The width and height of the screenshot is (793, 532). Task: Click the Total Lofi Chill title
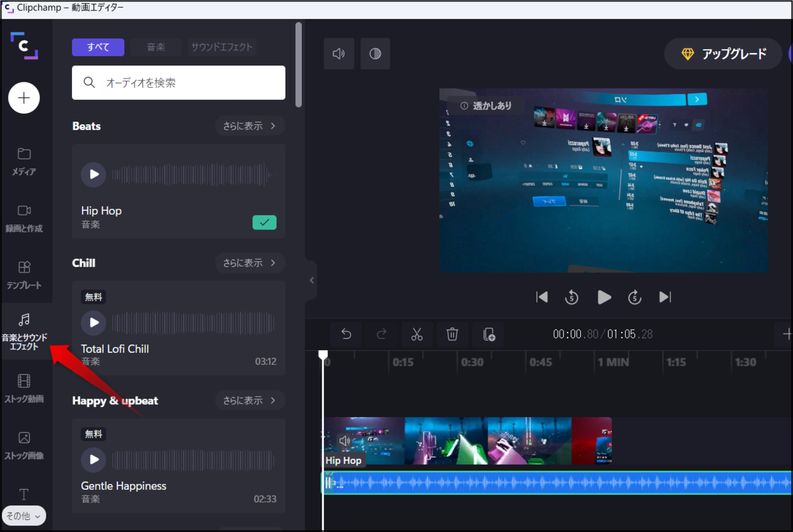tap(115, 348)
